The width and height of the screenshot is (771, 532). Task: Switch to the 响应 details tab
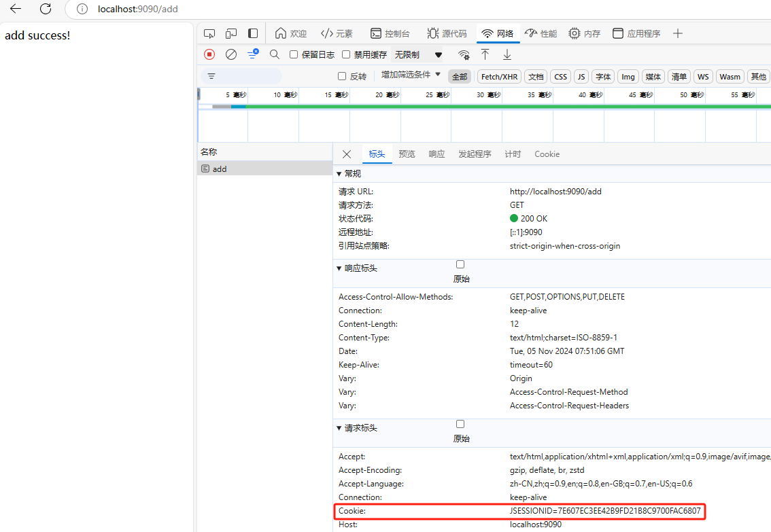[x=436, y=154]
